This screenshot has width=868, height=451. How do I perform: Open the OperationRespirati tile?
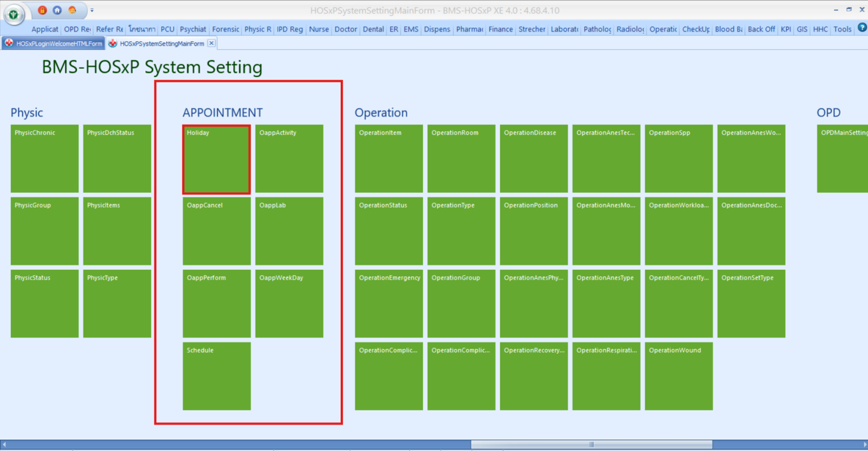click(x=606, y=377)
